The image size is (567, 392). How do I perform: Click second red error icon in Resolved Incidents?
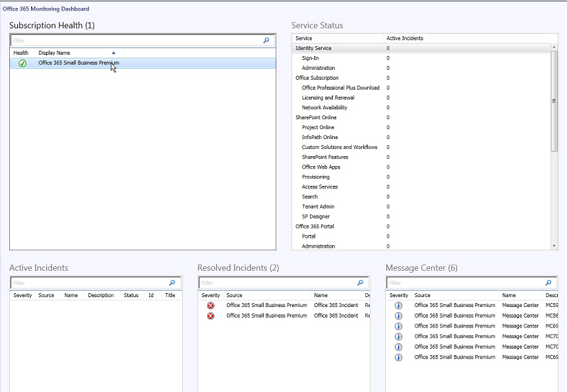click(210, 316)
